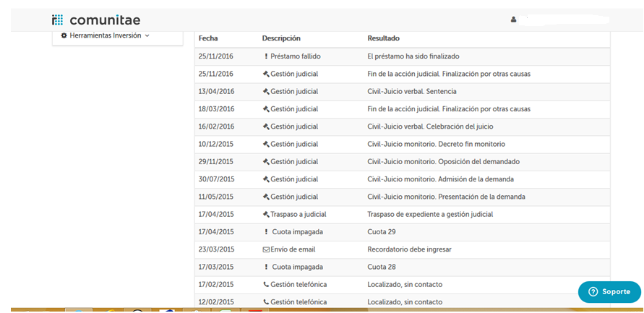Click the phone icon on the 17/02/2015 row
The width and height of the screenshot is (644, 313).
tap(266, 285)
